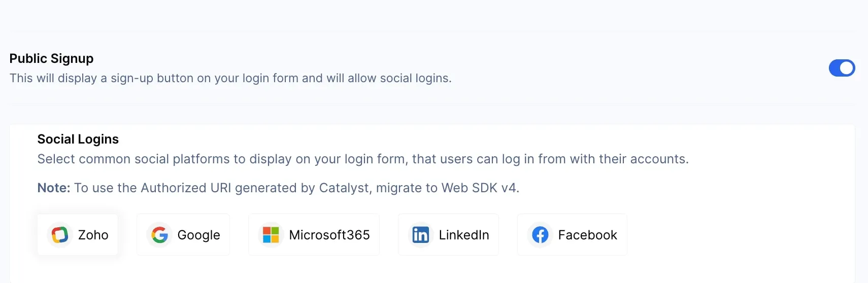Enable the Facebook social login option
This screenshot has height=283, width=868.
572,235
